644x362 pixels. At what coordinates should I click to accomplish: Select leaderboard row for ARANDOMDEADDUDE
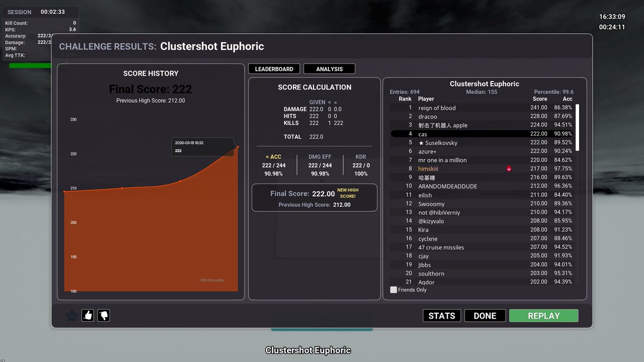[482, 186]
